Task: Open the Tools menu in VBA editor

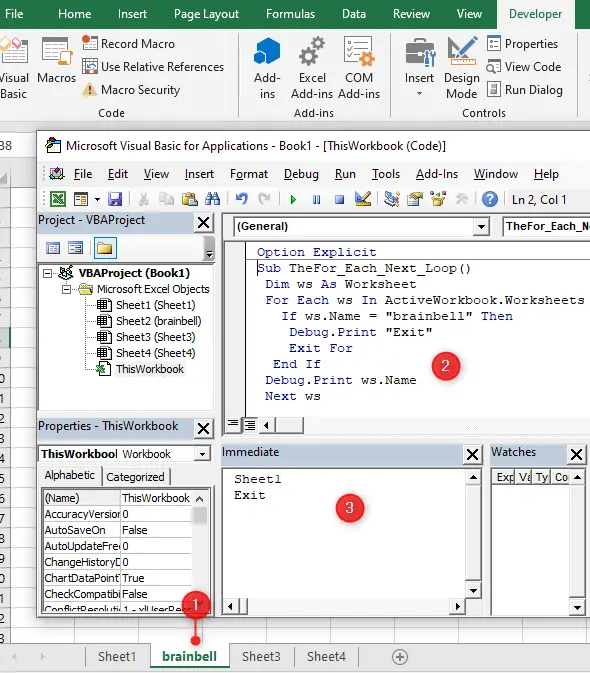Action: pyautogui.click(x=386, y=174)
